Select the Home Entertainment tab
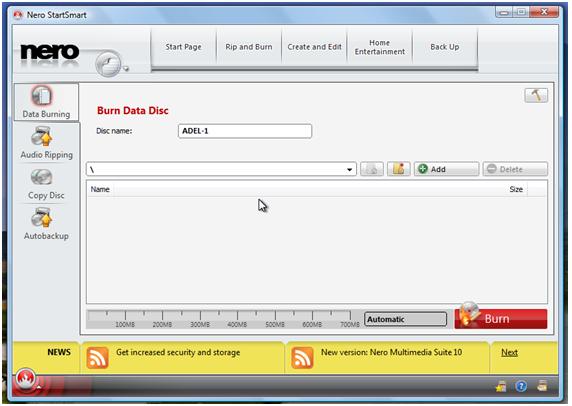 [x=380, y=47]
